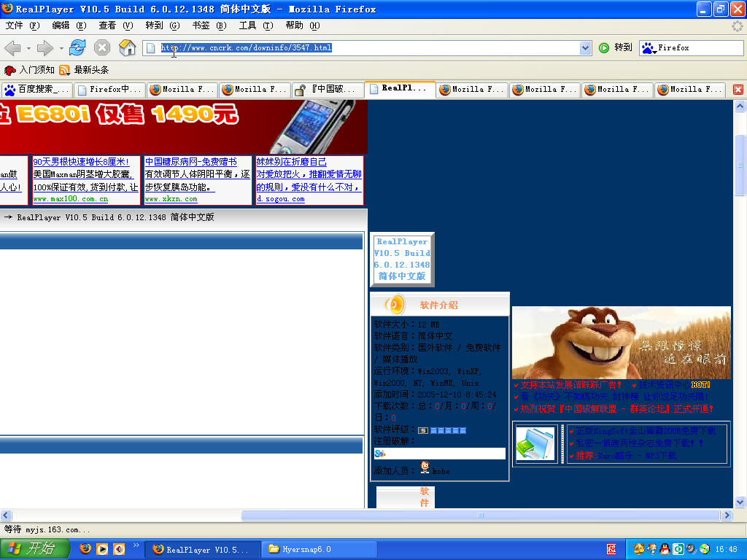Click the CD disc tray icon
Image resolution: width=747 pixels, height=560 pixels.
coord(705,549)
